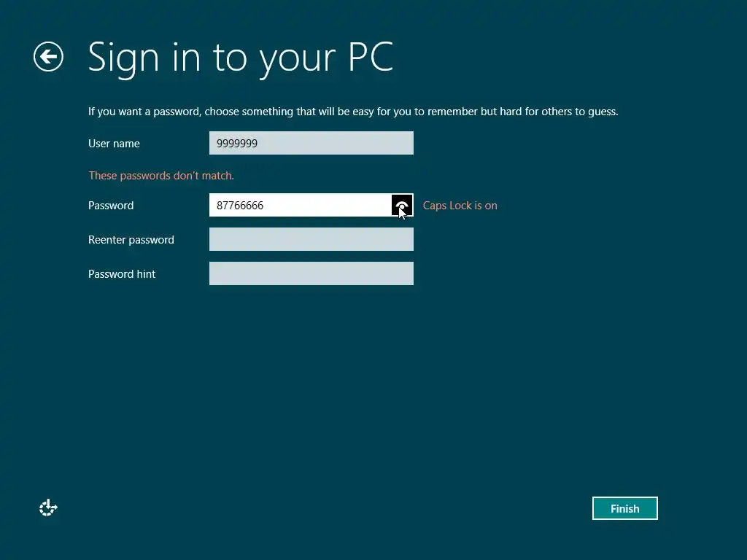This screenshot has height=560, width=747.
Task: Click the 'Caps Lock is on' warning
Action: click(460, 205)
